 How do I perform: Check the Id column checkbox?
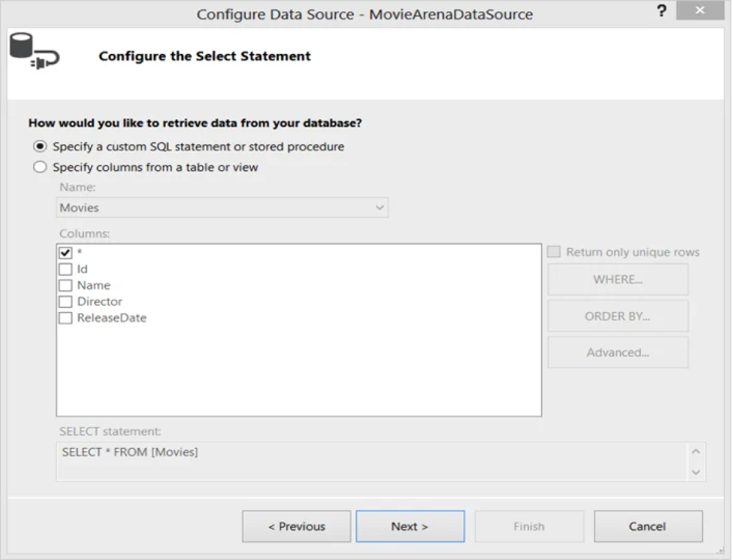coord(65,269)
